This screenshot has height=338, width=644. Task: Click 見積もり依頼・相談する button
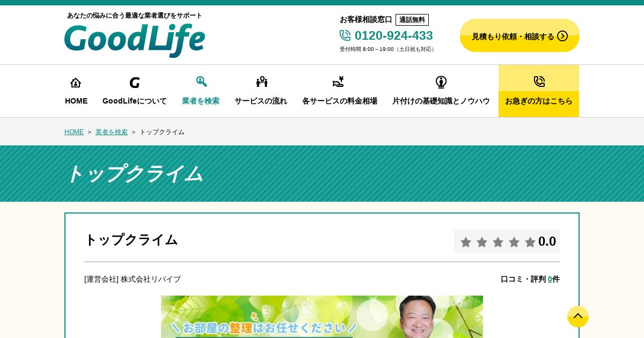[519, 35]
